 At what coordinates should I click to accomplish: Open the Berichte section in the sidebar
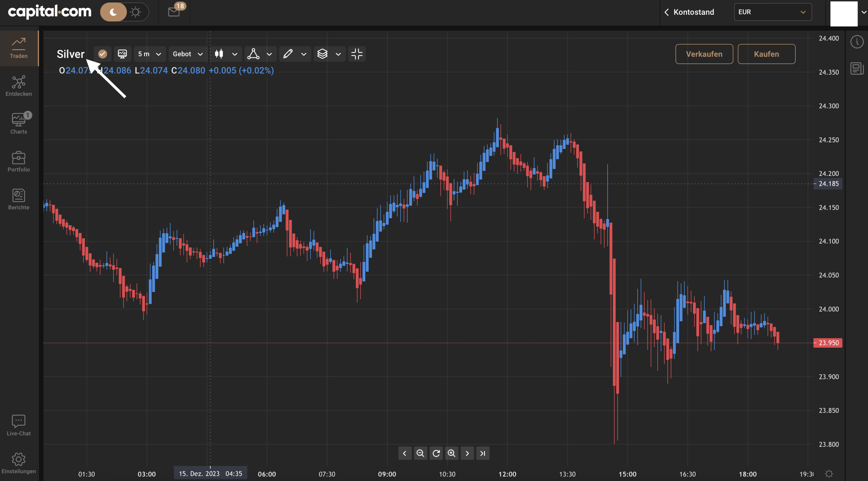point(19,199)
